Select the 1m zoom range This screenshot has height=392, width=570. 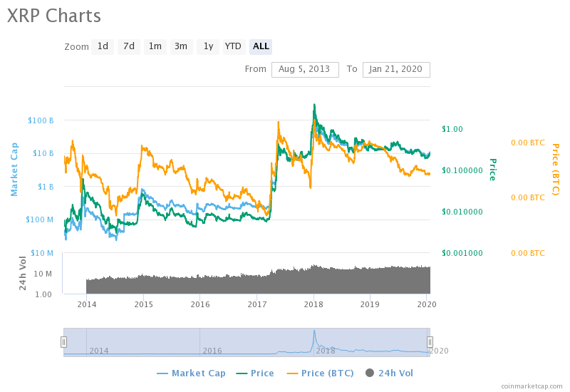[155, 46]
